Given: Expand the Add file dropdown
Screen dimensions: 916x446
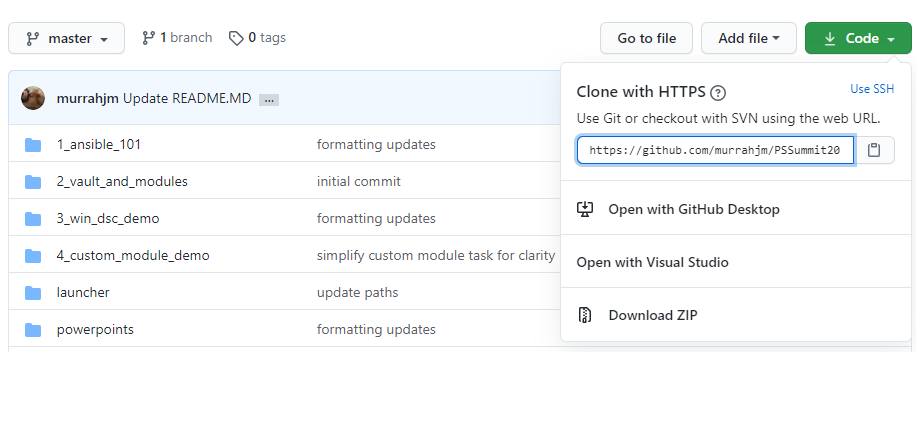Looking at the screenshot, I should coord(749,39).
